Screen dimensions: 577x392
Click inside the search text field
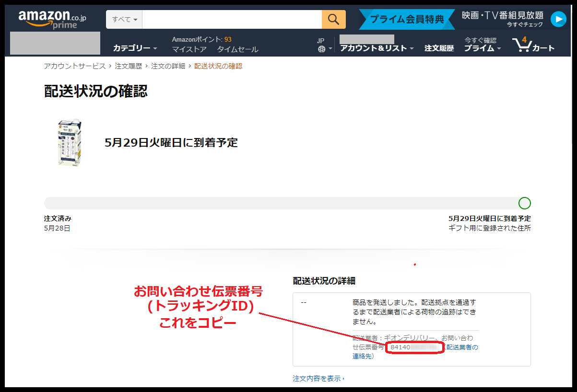tap(232, 20)
